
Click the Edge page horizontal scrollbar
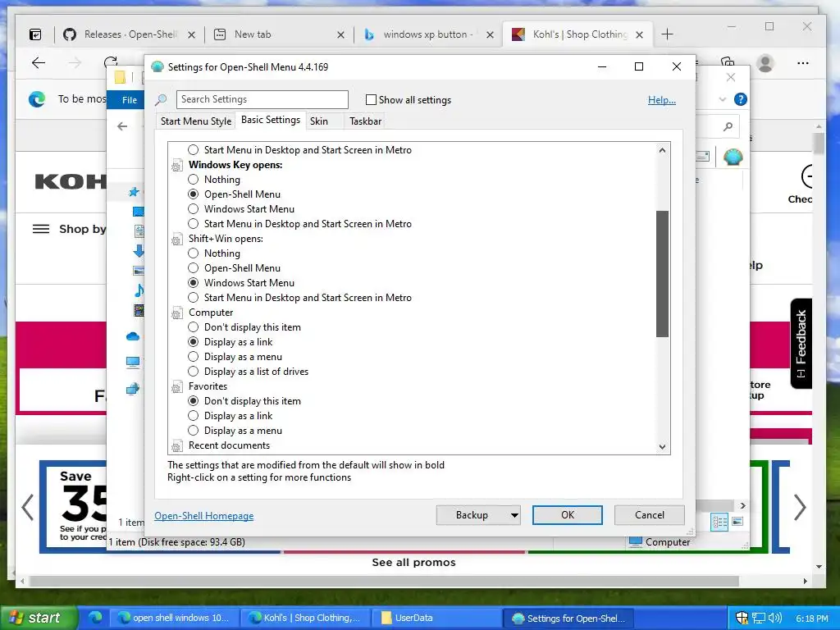pyautogui.click(x=384, y=582)
